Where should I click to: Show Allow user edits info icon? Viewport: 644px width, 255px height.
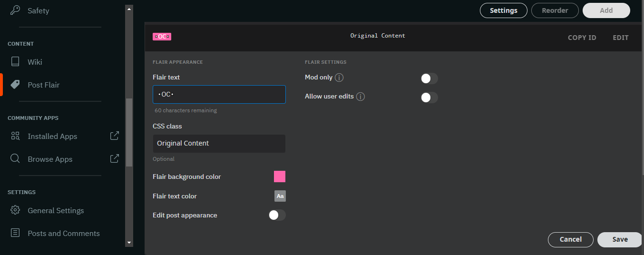tap(361, 97)
